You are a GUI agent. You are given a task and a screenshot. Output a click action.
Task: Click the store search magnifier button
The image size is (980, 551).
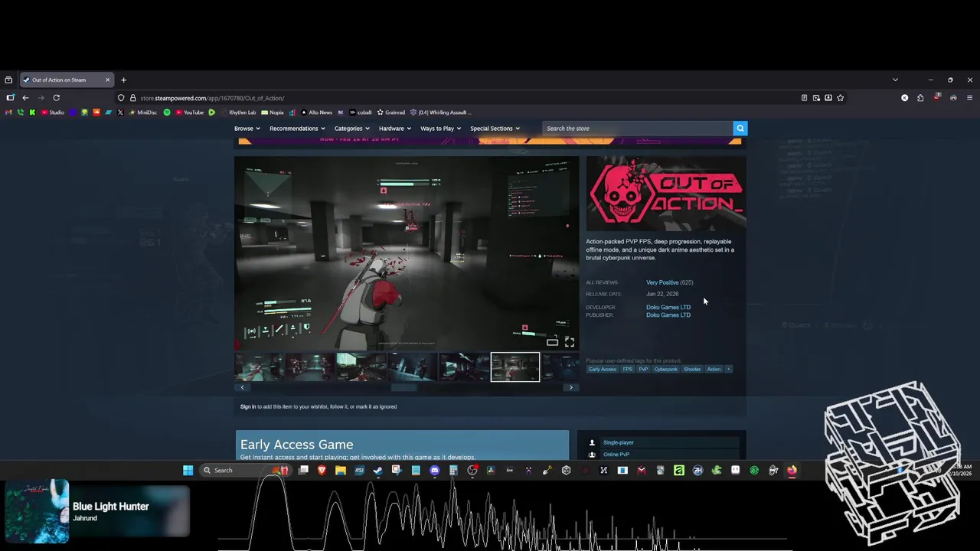tap(740, 129)
